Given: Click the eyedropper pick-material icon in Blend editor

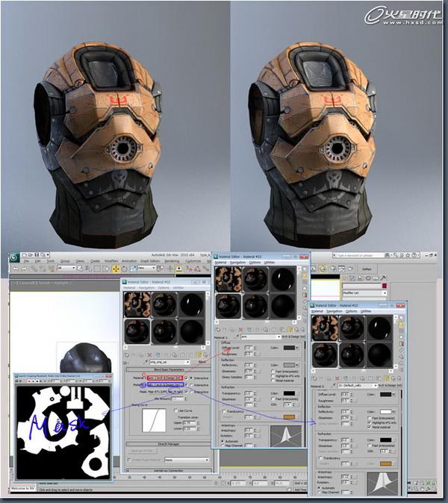Looking at the screenshot, I should [146, 362].
